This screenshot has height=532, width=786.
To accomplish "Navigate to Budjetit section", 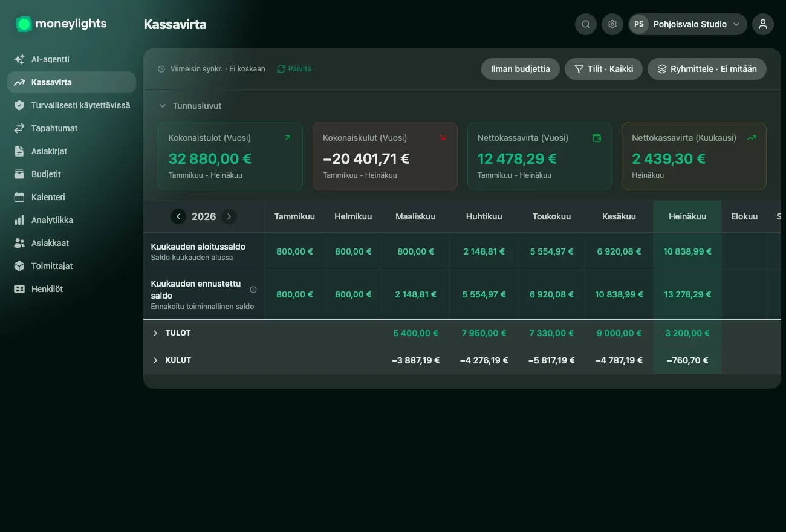I will [x=71, y=174].
